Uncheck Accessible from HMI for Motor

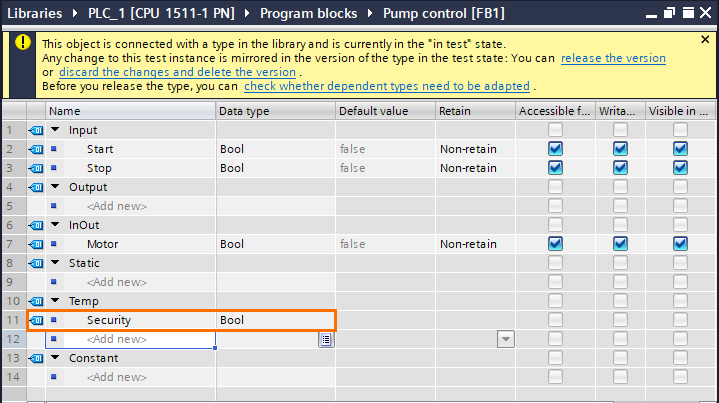555,244
